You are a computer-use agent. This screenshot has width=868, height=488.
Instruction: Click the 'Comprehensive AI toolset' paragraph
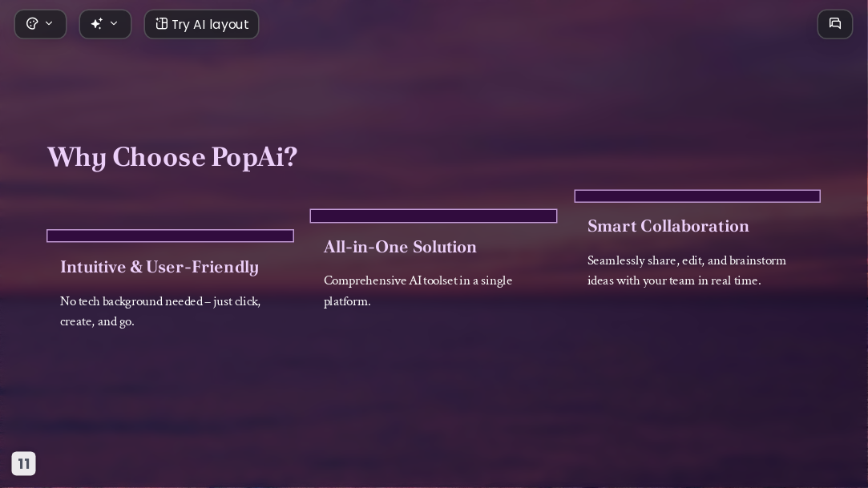[x=418, y=291]
